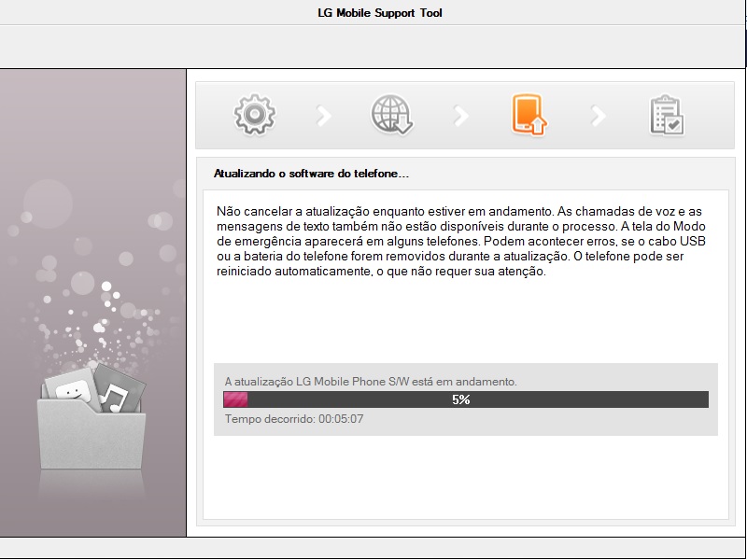Click the gray folder icon in left panel

tap(92, 434)
